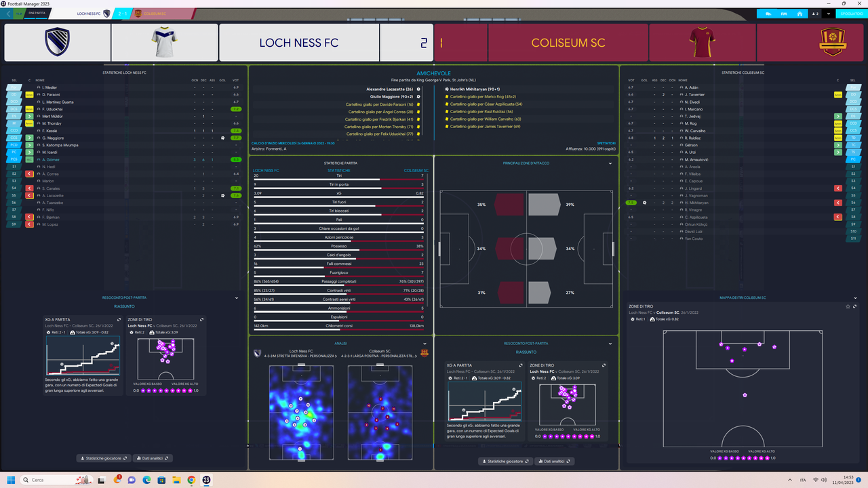Expand the left XG A PARTITA card
Viewport: 868px width, 488px height.
(x=119, y=319)
